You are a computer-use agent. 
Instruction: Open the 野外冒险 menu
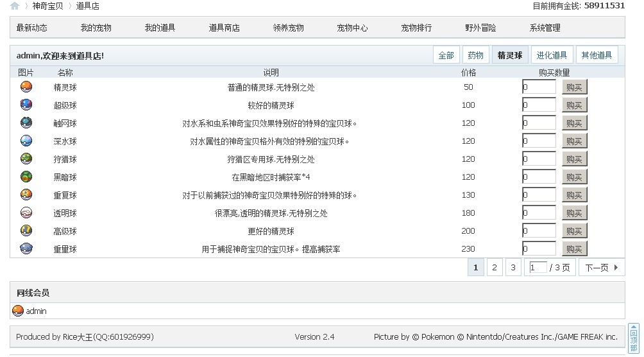(480, 28)
